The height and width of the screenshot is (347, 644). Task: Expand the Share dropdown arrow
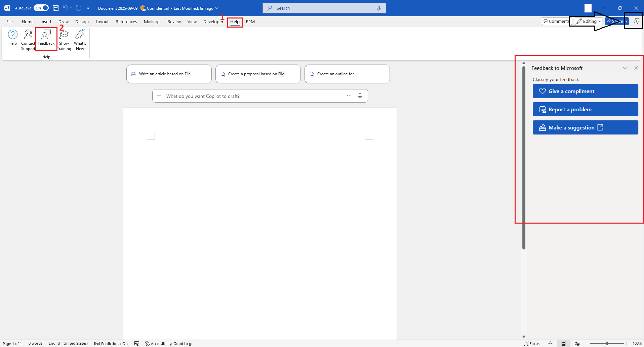click(x=627, y=21)
